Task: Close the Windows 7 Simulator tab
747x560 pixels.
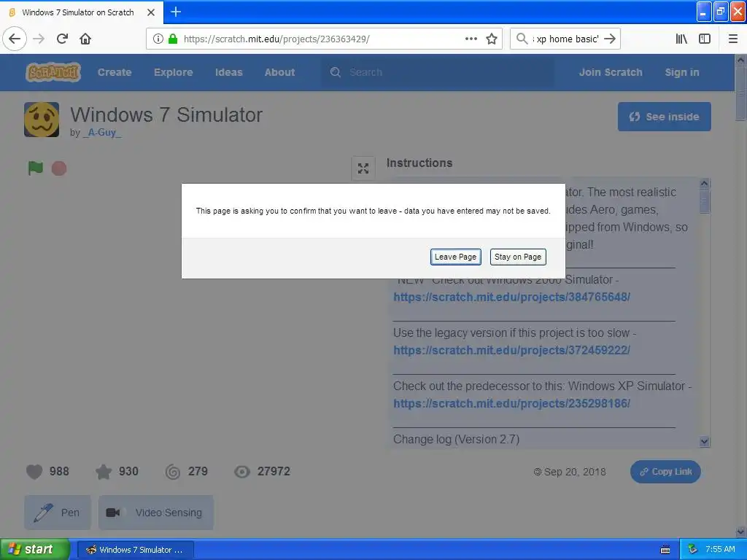Action: point(151,12)
